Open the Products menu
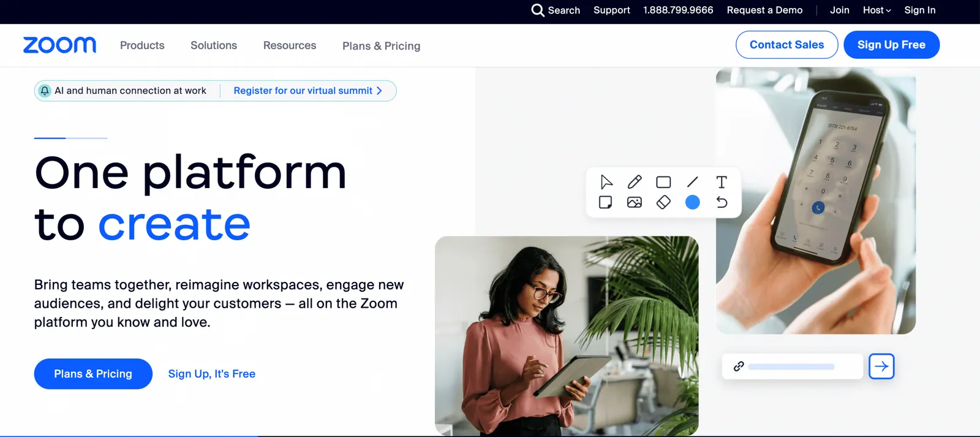This screenshot has width=980, height=437. [142, 45]
